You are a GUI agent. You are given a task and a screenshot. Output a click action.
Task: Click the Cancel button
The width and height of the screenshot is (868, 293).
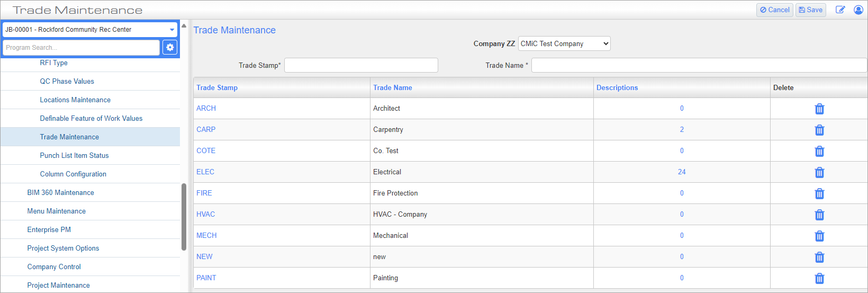[x=775, y=10]
